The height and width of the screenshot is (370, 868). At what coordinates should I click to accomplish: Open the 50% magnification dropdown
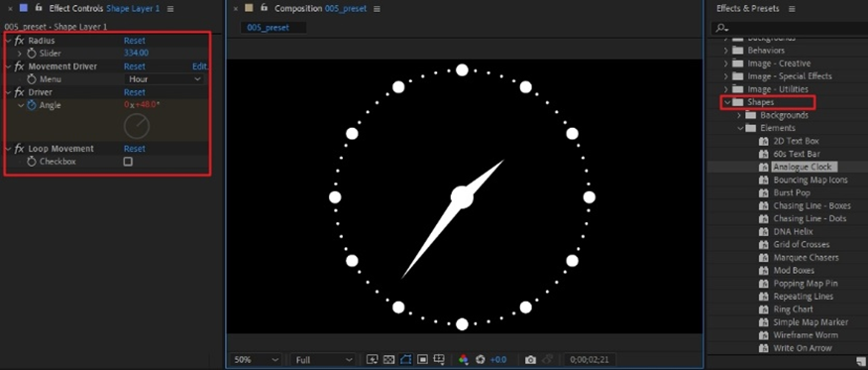[256, 360]
